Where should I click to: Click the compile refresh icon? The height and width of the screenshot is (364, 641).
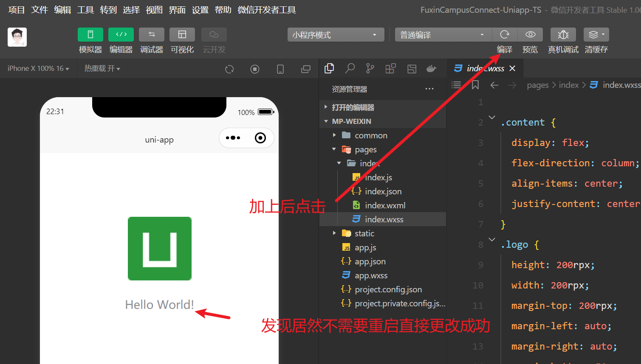tap(505, 35)
